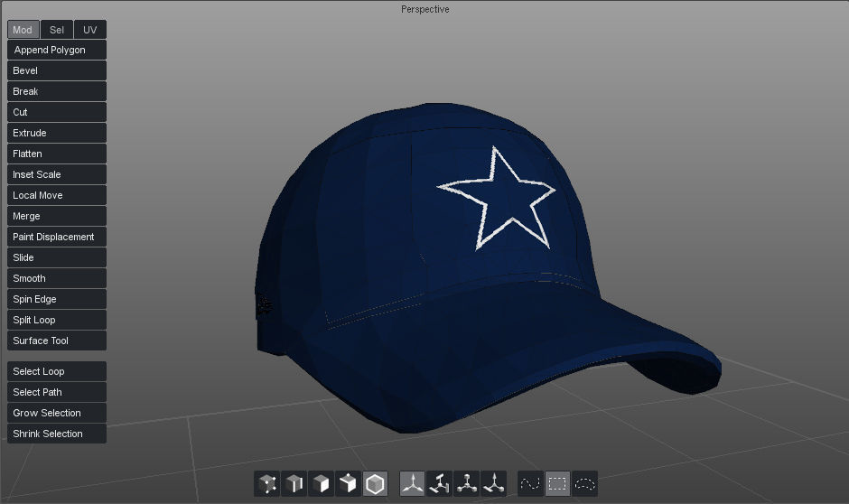Image resolution: width=849 pixels, height=504 pixels.
Task: Choose the rectangle marquee selection icon
Action: (x=557, y=483)
